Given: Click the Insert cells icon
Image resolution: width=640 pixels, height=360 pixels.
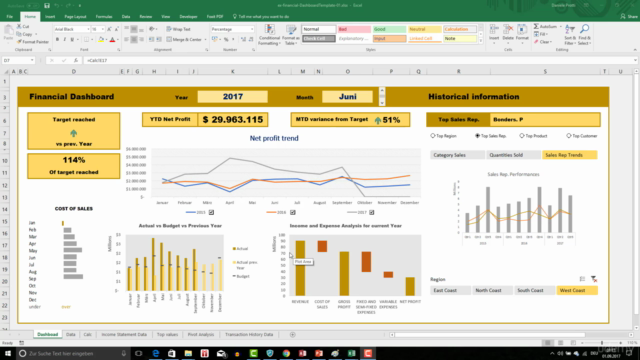Looking at the screenshot, I should (x=494, y=30).
